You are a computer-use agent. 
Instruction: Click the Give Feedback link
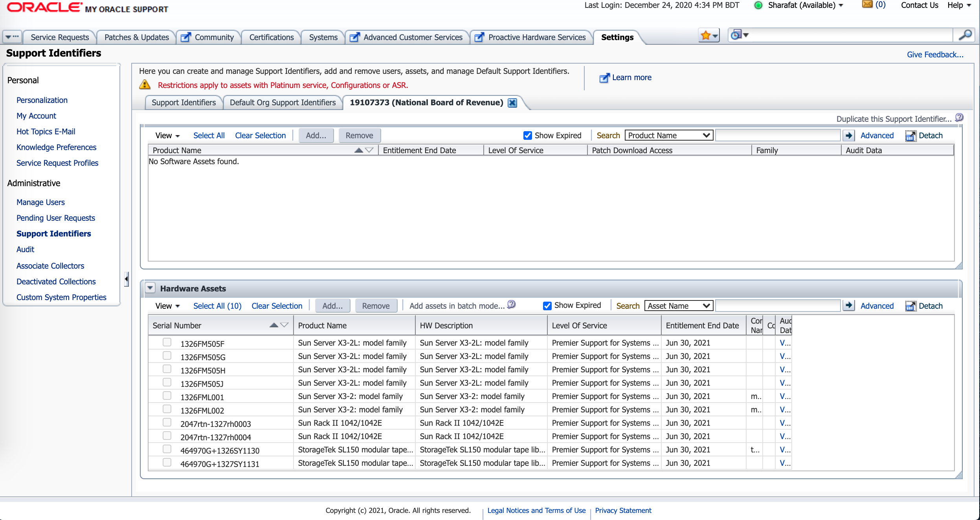point(935,55)
